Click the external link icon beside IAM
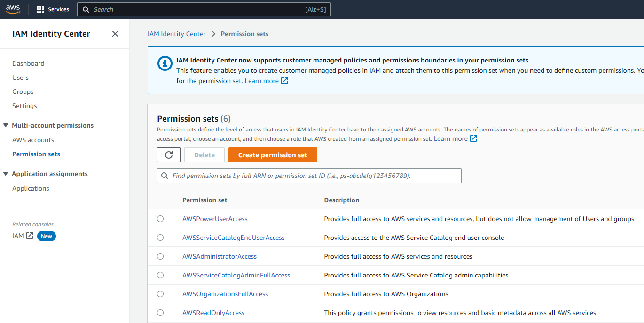This screenshot has height=323, width=644. click(30, 236)
